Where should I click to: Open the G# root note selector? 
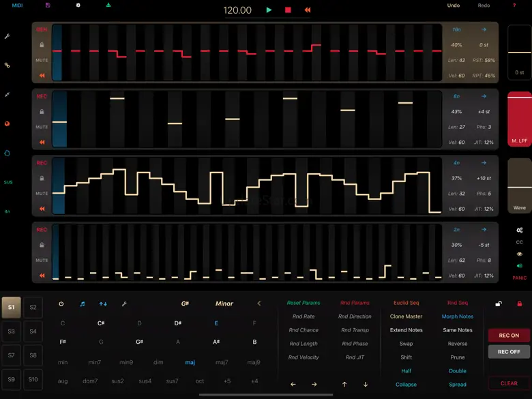[x=185, y=304]
